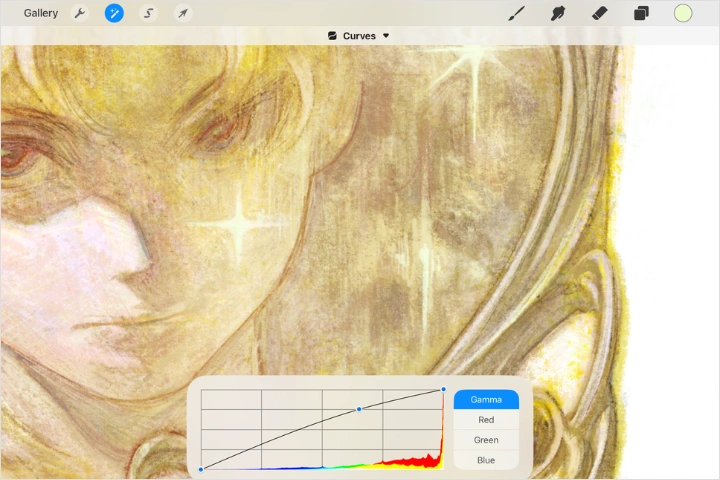The image size is (720, 480).
Task: Select the Smudge tool
Action: coord(557,13)
